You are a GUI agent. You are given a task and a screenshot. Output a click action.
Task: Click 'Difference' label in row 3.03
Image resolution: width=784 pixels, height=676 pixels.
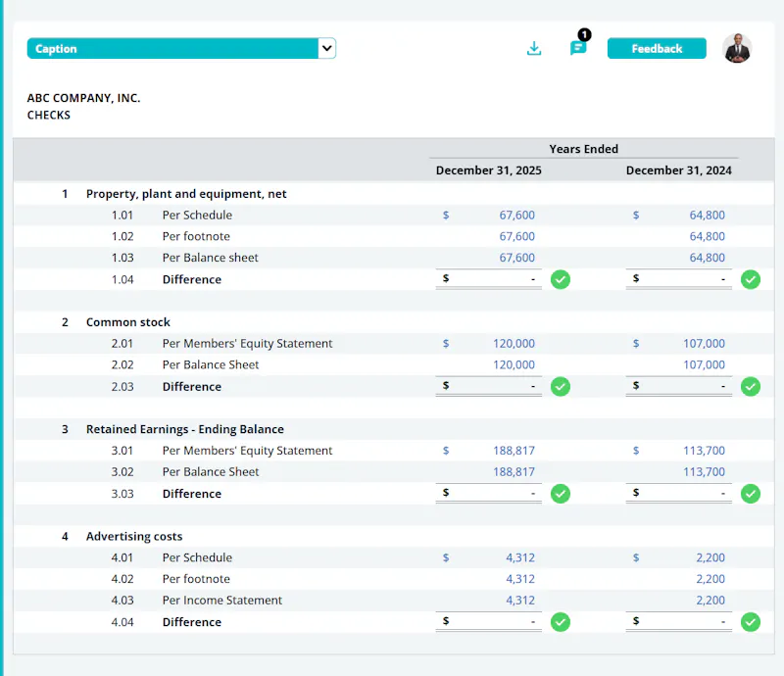coord(192,494)
